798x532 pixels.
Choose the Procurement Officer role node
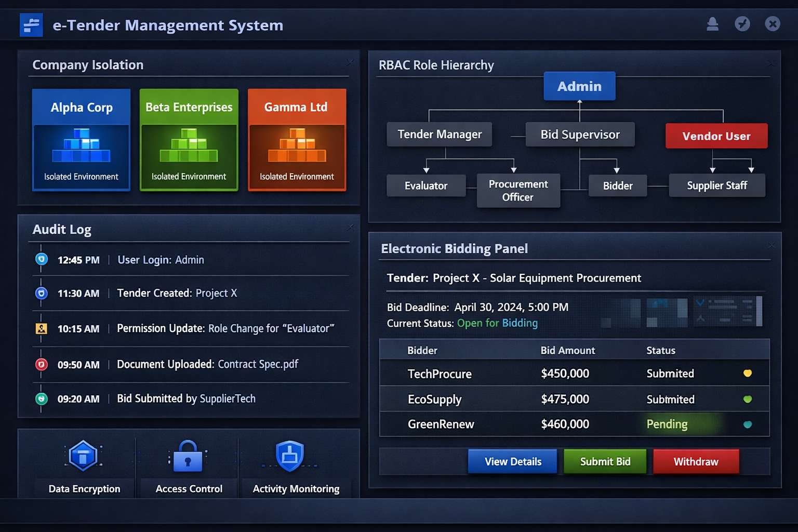[518, 191]
